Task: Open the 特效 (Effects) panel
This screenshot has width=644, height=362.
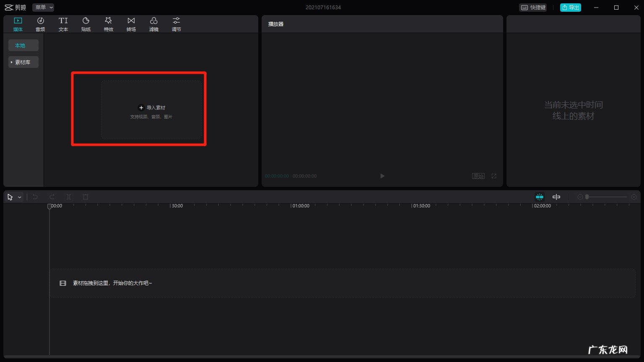Action: [109, 24]
